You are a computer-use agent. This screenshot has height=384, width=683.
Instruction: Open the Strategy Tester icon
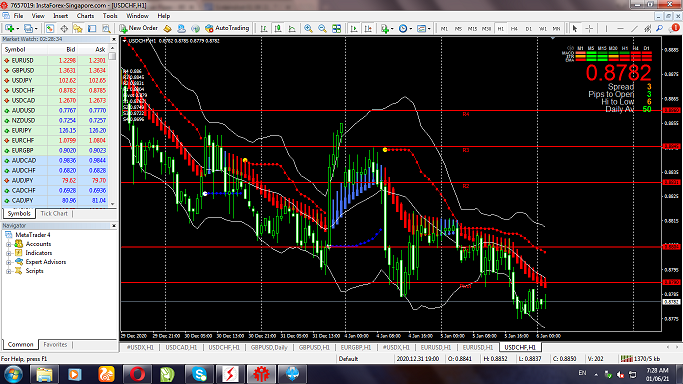coord(106,28)
